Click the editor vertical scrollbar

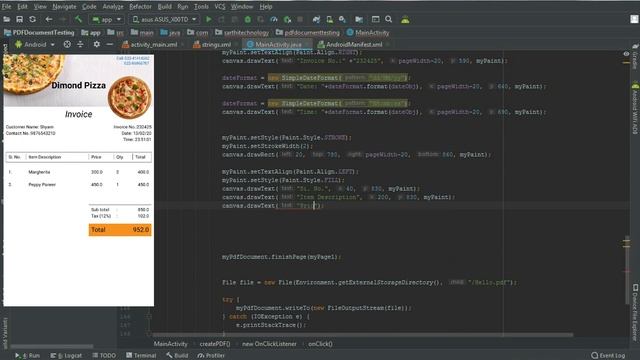click(x=627, y=269)
